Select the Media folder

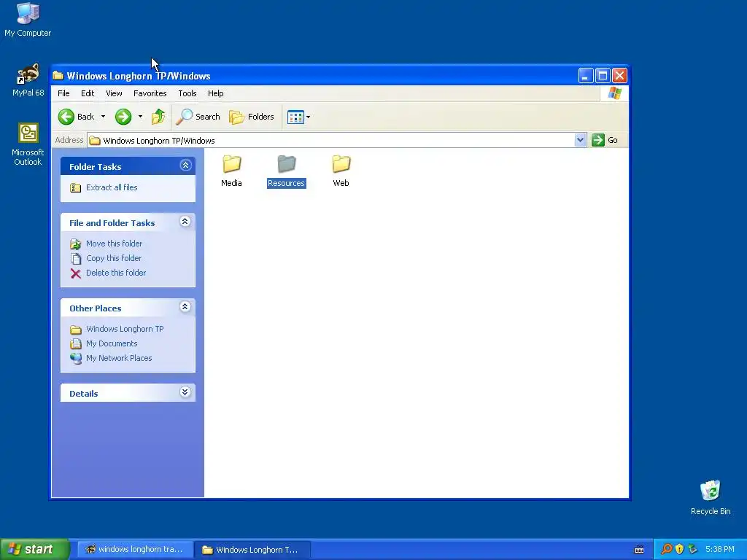point(231,171)
